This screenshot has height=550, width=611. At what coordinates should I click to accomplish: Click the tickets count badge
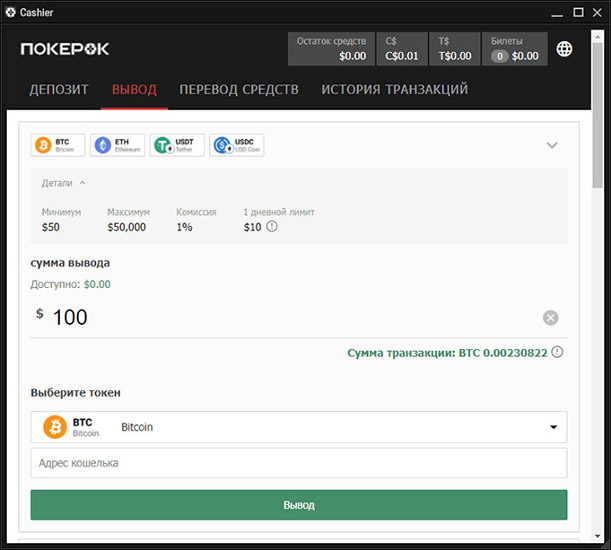[x=500, y=56]
